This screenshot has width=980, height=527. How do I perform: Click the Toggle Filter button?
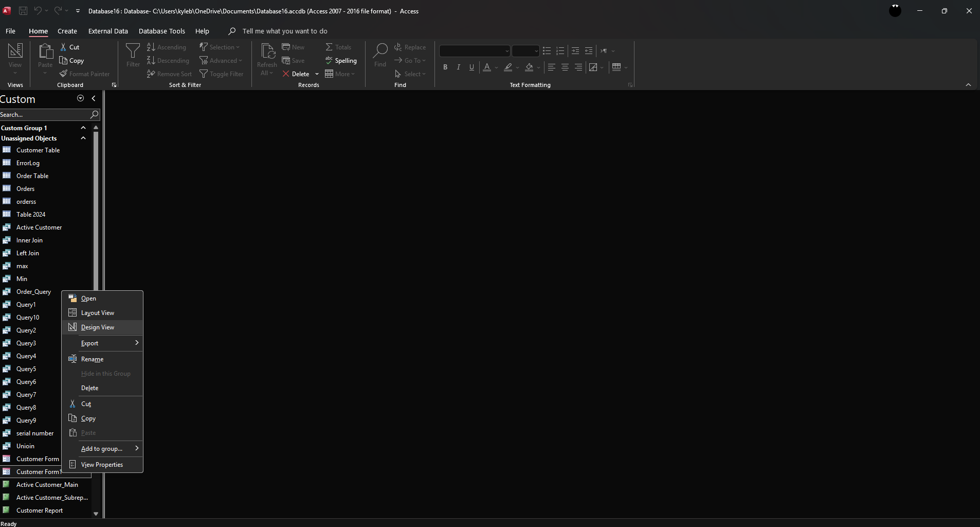coord(222,74)
